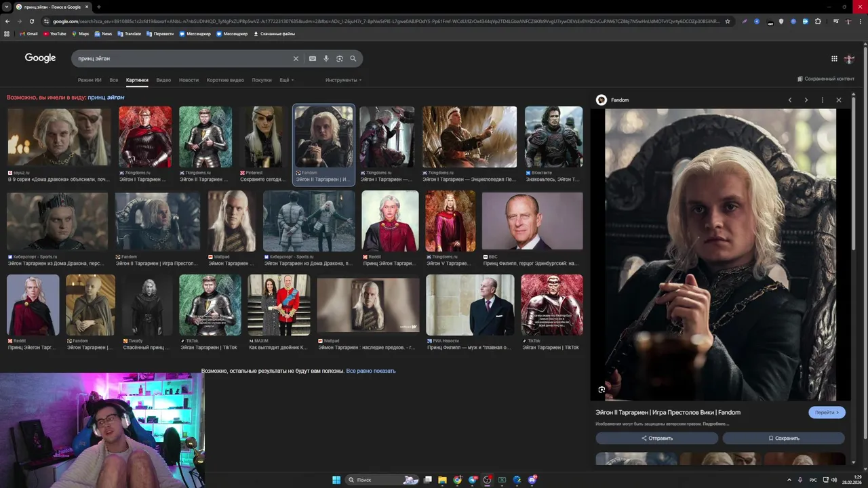Open the Chrome tab search dropdown
Viewport: 868px width, 488px height.
[7, 7]
